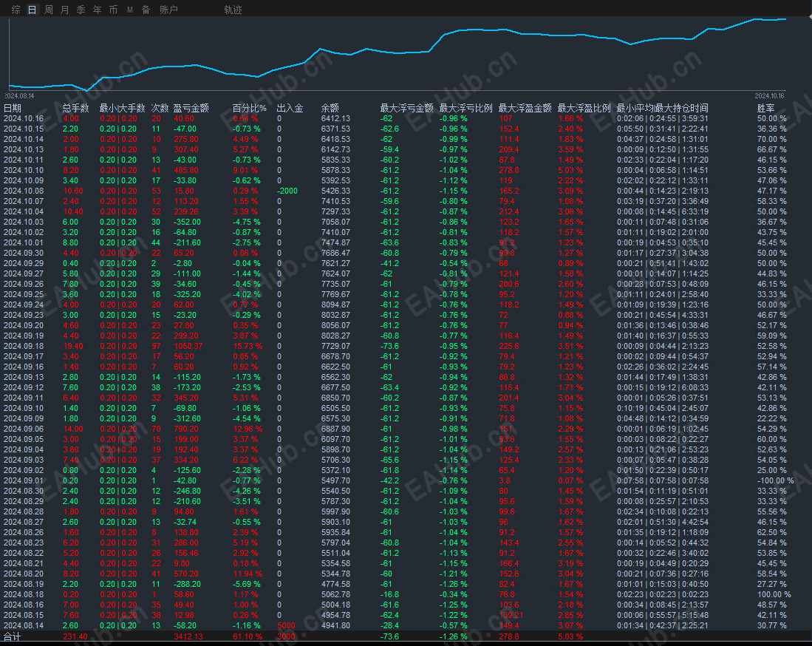Viewport: 812px width, 646px height.
Task: Click the floating loss value -16.8
Action: (390, 595)
